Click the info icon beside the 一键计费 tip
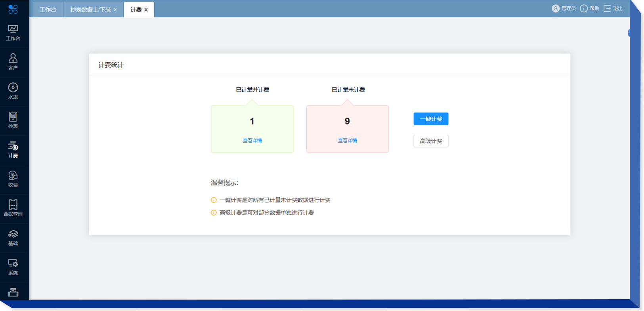644x311 pixels. (214, 200)
